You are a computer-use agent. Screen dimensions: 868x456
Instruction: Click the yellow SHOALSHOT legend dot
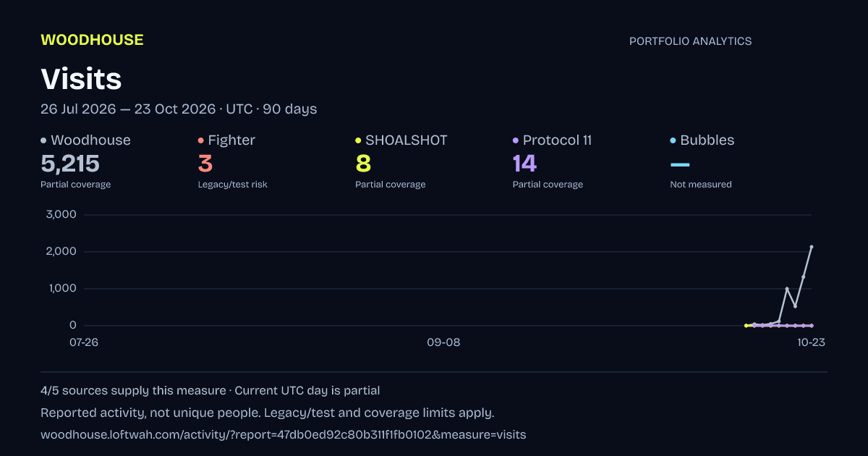click(358, 140)
